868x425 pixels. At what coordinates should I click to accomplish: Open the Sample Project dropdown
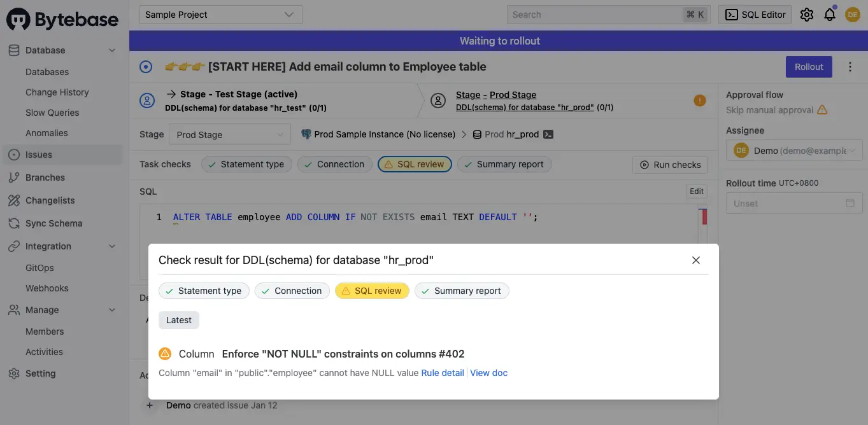[220, 14]
